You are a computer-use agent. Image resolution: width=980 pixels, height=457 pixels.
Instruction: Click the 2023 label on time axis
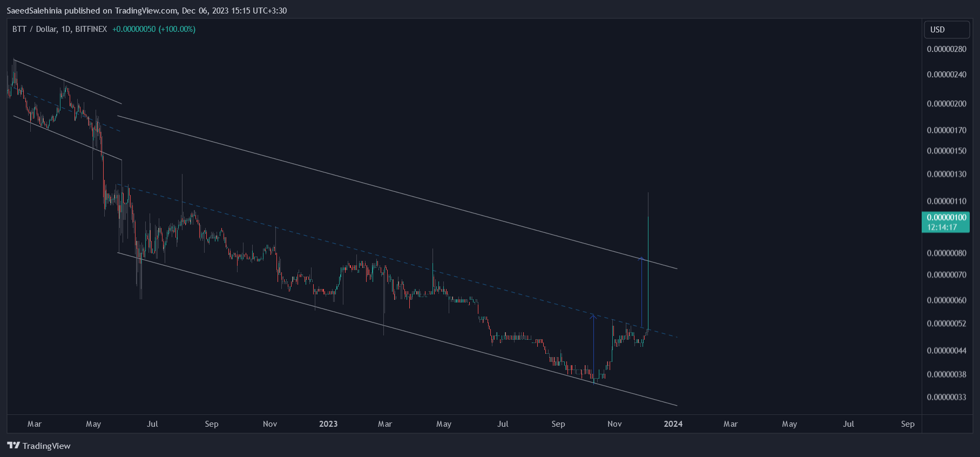click(x=328, y=424)
